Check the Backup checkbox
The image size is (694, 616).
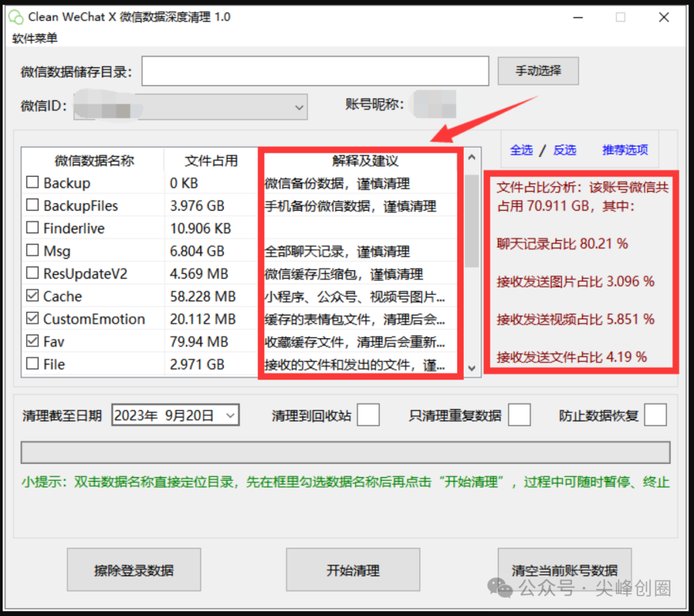[x=32, y=182]
